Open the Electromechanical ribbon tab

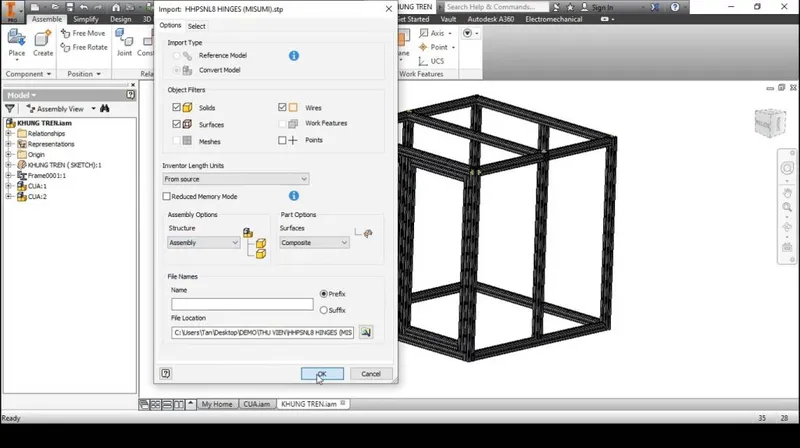click(554, 19)
